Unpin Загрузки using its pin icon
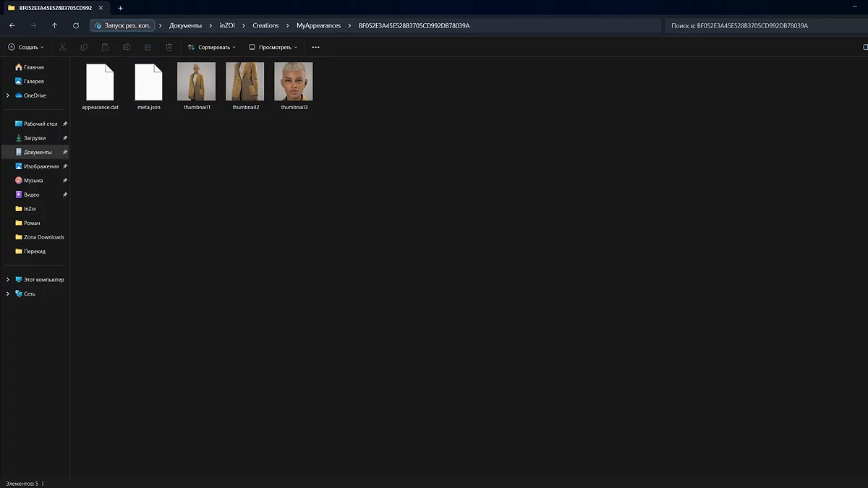868x488 pixels. 65,138
